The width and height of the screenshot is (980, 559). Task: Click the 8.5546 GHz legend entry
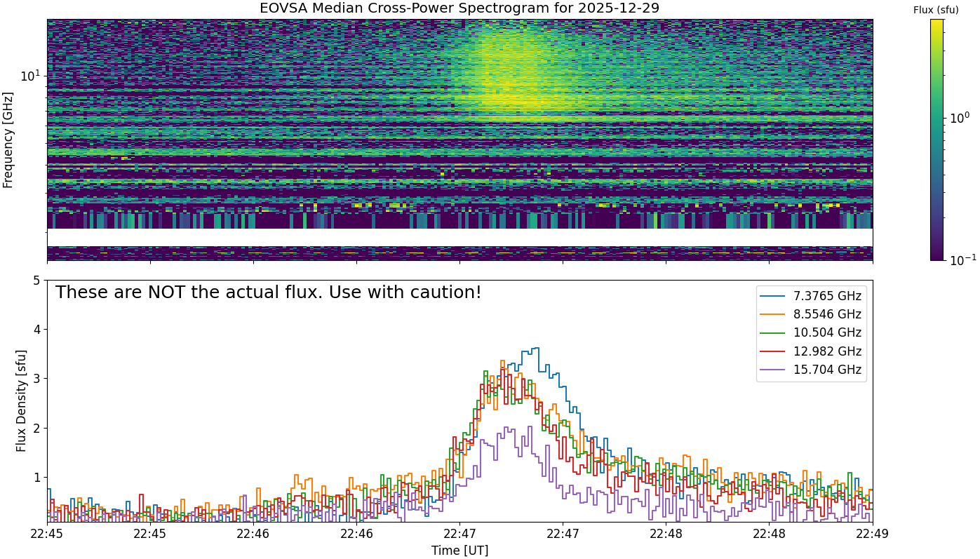[812, 314]
